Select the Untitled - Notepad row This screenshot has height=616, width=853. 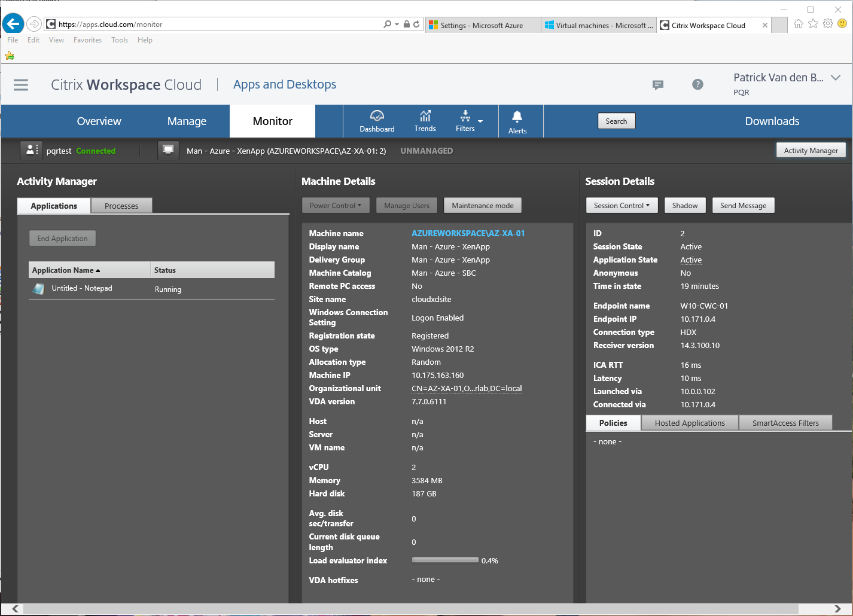pos(151,289)
